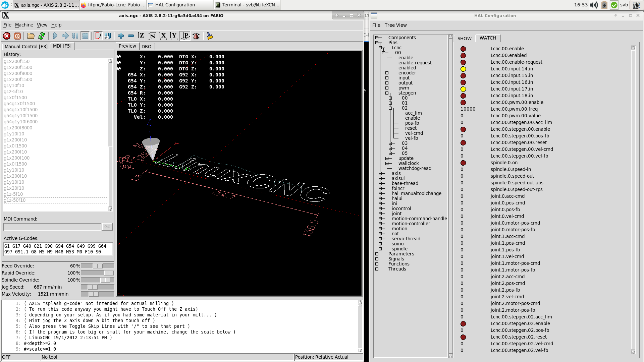644x362 pixels.
Task: Expand the encoder tree node
Action: point(387,73)
